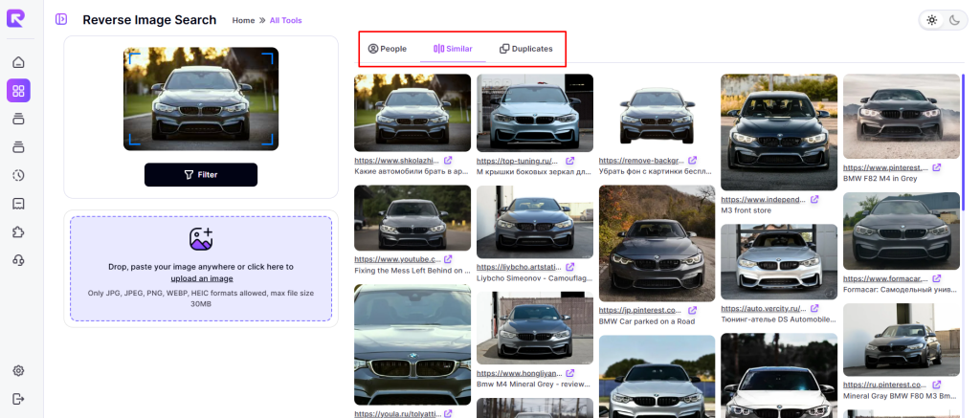This screenshot has height=418, width=980.
Task: Open the Home icon in the sidebar
Action: [x=18, y=63]
